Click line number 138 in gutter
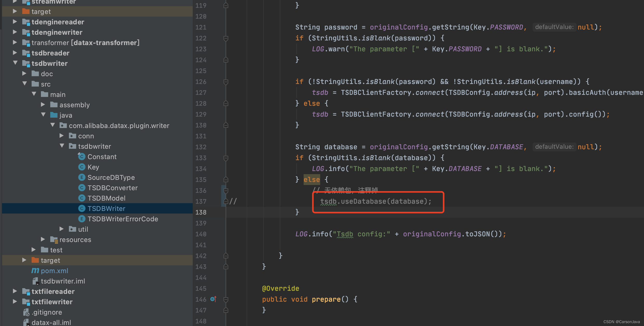 point(201,212)
